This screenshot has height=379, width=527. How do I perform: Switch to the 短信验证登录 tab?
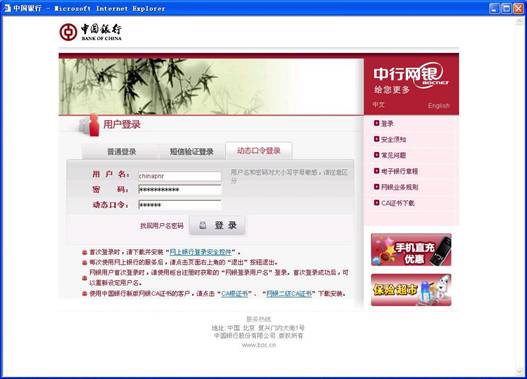point(192,152)
